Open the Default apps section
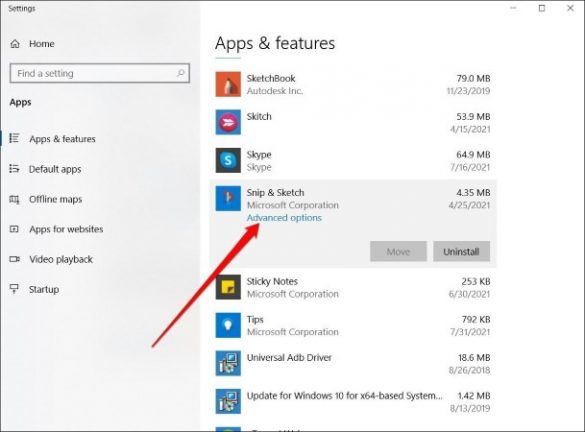The height and width of the screenshot is (432, 585). tap(55, 169)
